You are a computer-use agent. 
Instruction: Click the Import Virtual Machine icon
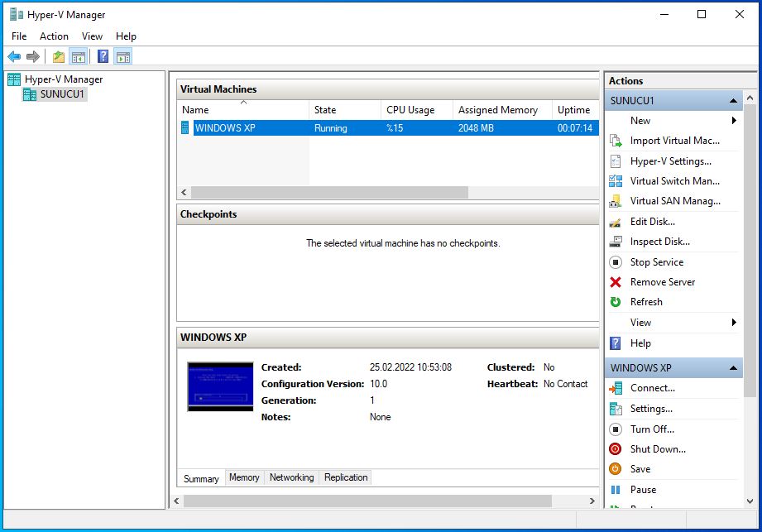(x=616, y=141)
